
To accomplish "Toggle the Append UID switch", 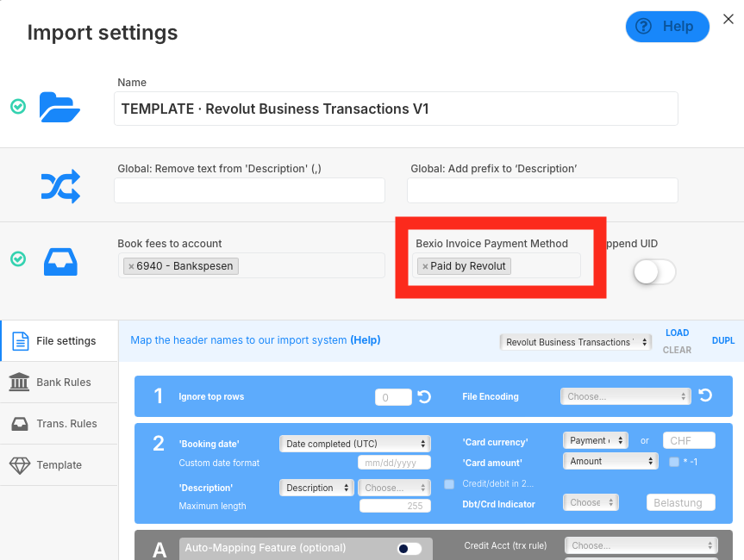I will click(653, 272).
